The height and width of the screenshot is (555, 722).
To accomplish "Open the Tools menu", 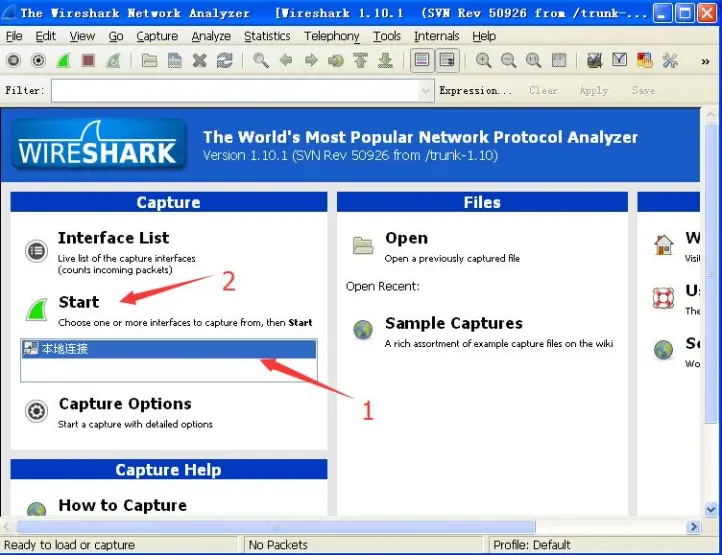I will click(x=387, y=36).
